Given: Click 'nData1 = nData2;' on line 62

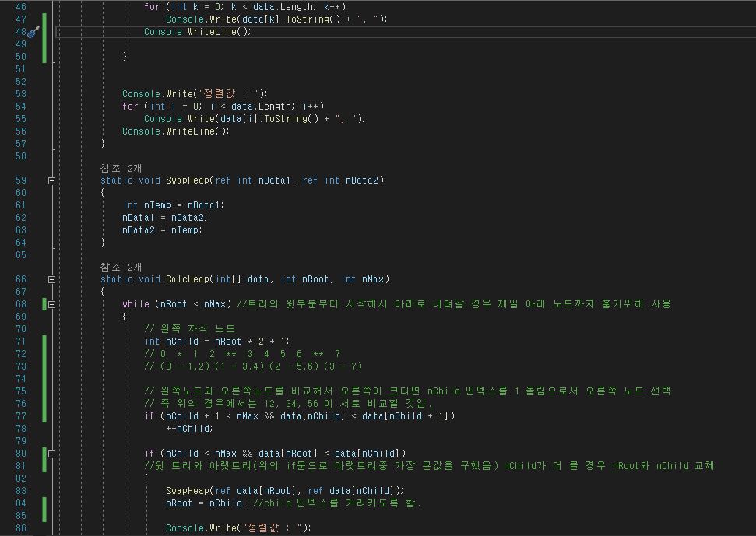Looking at the screenshot, I should [x=165, y=218].
